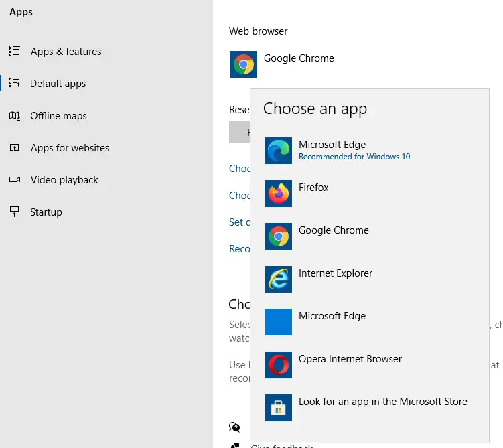Click the Microsoft Store bag icon
Image resolution: width=503 pixels, height=448 pixels.
pos(279,408)
